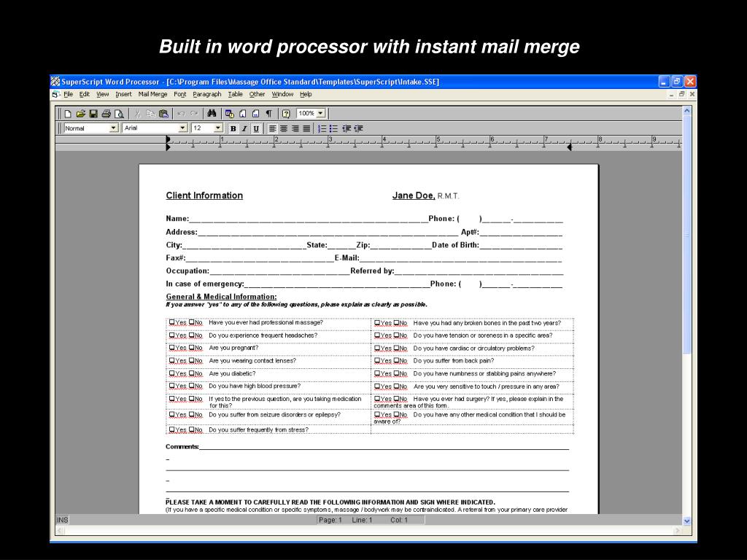Open the Normal style dropdown
This screenshot has width=747, height=560.
[x=113, y=128]
